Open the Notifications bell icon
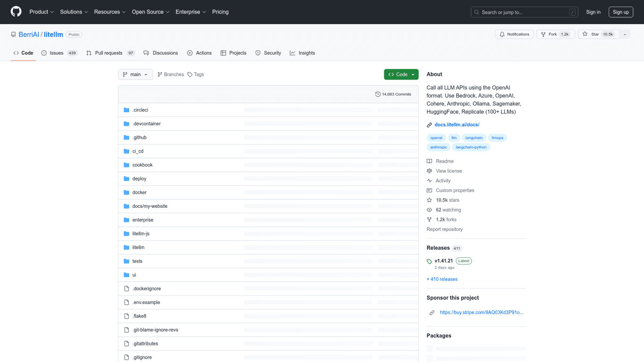 (x=502, y=34)
